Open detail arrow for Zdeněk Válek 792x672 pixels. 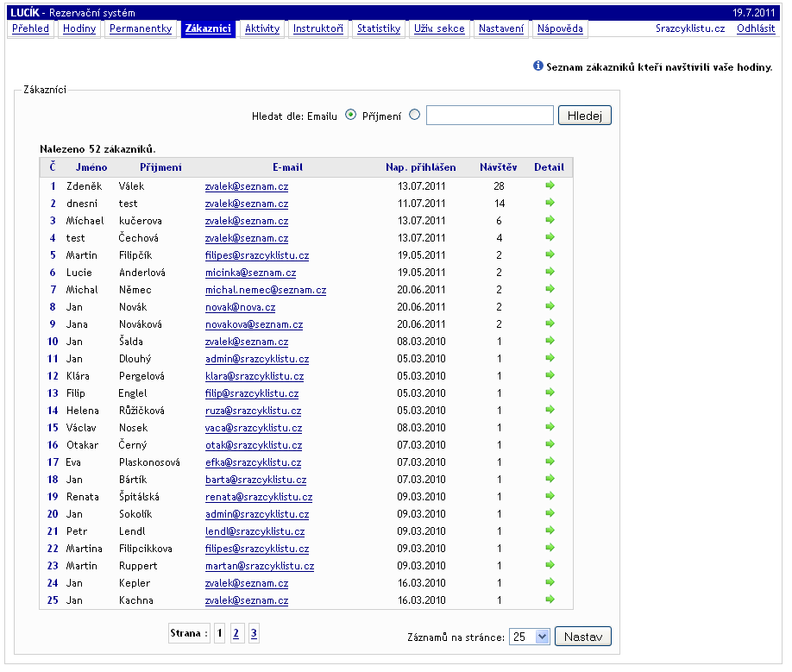point(550,185)
